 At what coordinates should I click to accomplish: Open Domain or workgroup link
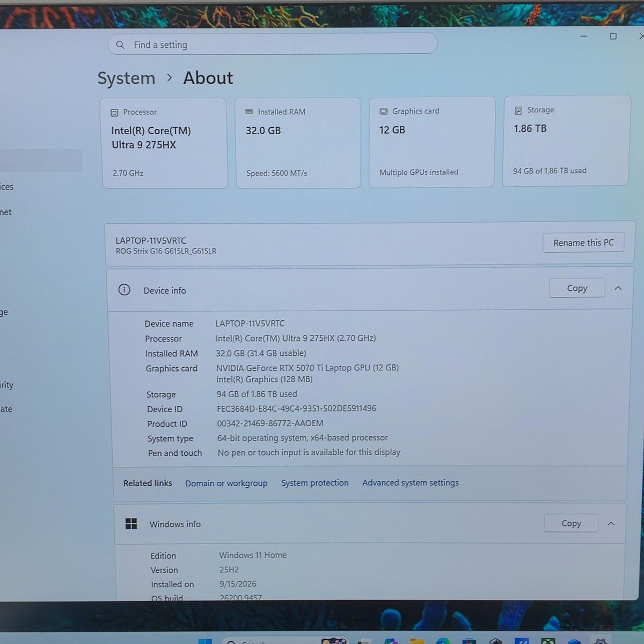226,483
